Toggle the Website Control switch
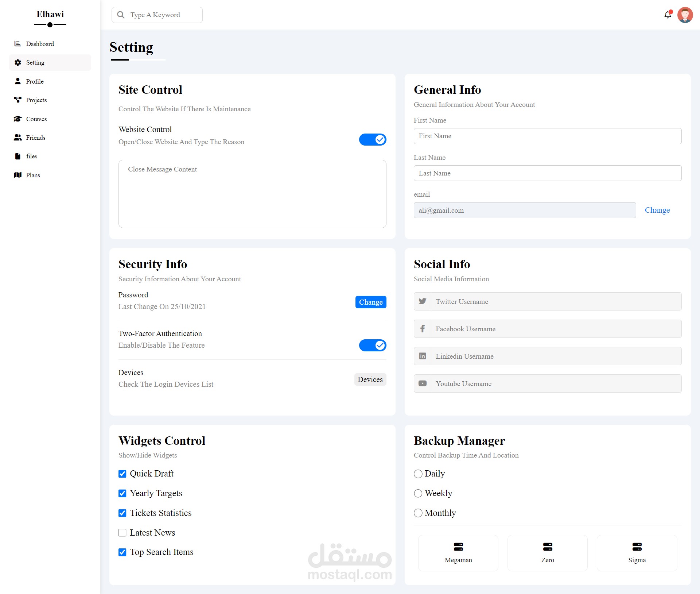This screenshot has height=594, width=700. coord(373,139)
